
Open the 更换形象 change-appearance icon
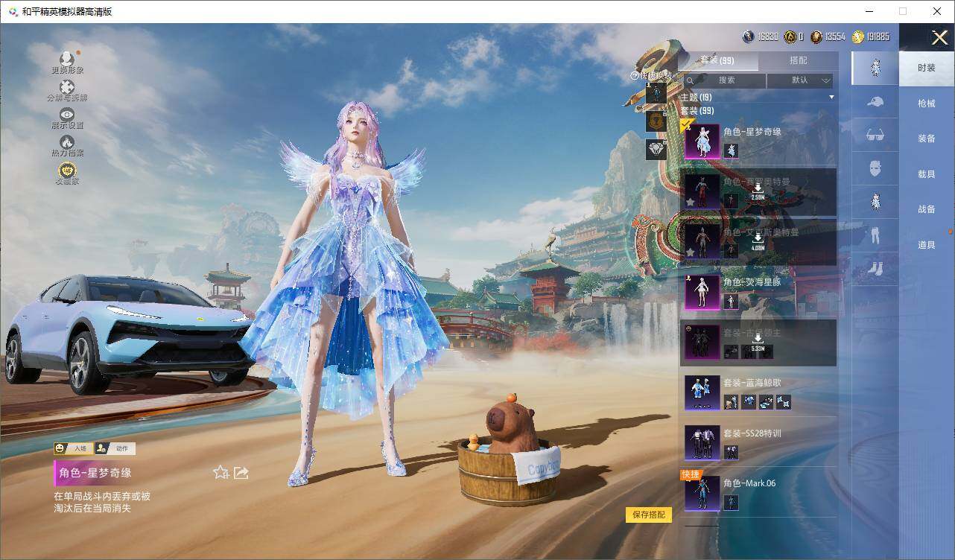click(x=67, y=59)
